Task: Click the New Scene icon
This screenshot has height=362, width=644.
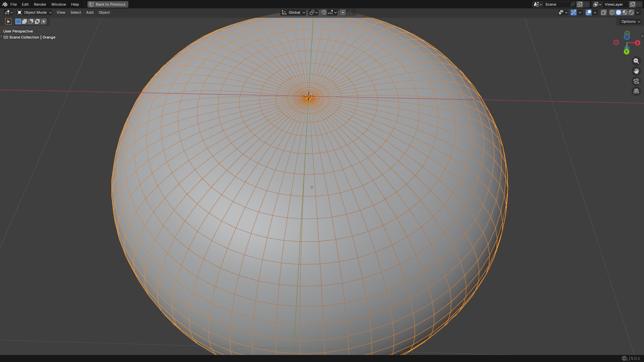Action: [580, 4]
